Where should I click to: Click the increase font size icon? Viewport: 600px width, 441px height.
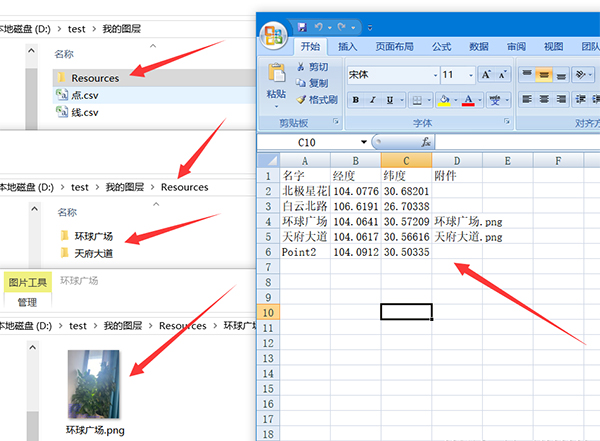pos(486,75)
